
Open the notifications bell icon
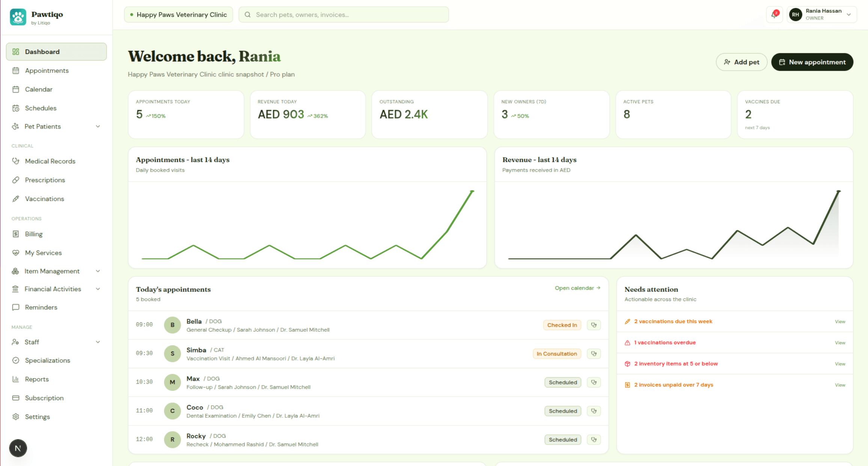774,15
